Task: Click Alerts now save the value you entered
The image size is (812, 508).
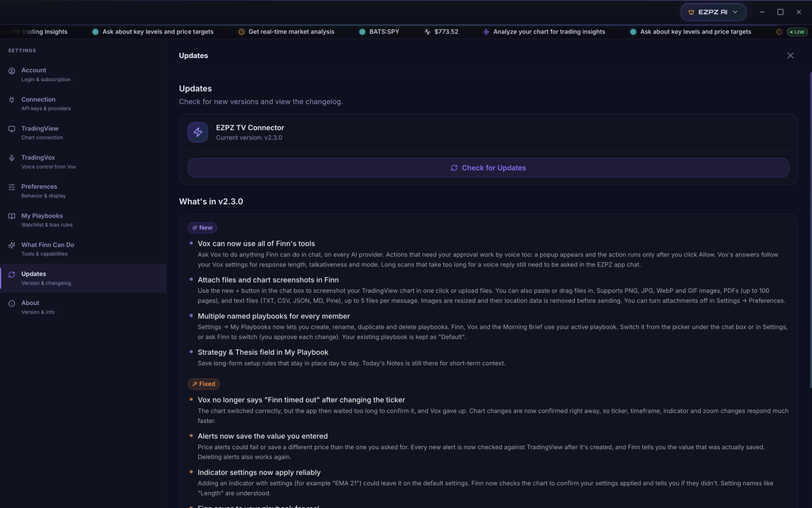Action: [262, 437]
